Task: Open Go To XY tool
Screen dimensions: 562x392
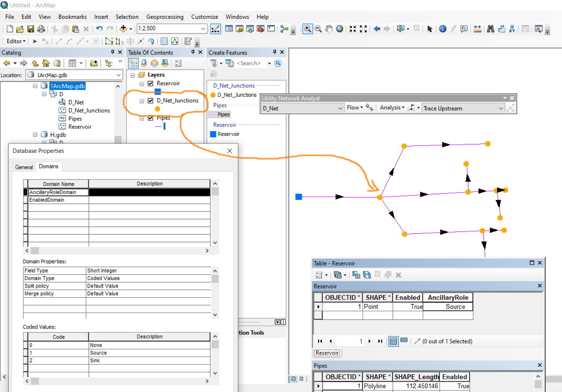Action: click(x=512, y=29)
